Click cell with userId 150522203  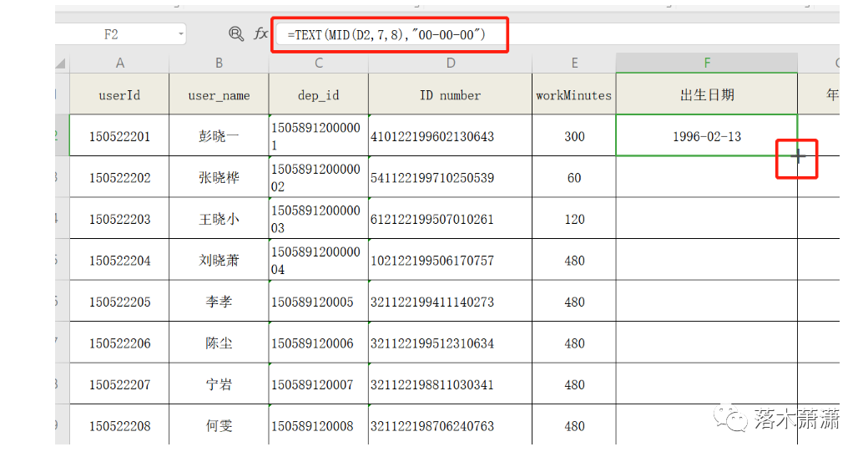pos(119,219)
